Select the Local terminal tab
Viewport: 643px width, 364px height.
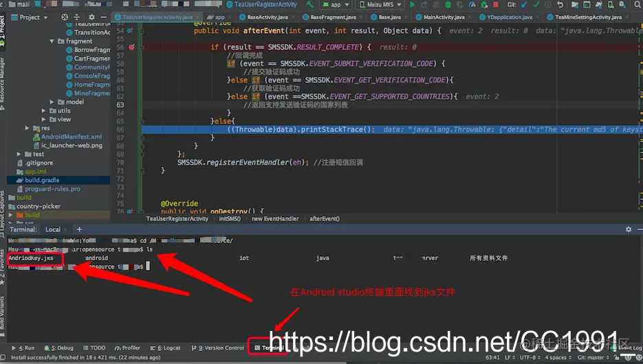click(x=53, y=229)
